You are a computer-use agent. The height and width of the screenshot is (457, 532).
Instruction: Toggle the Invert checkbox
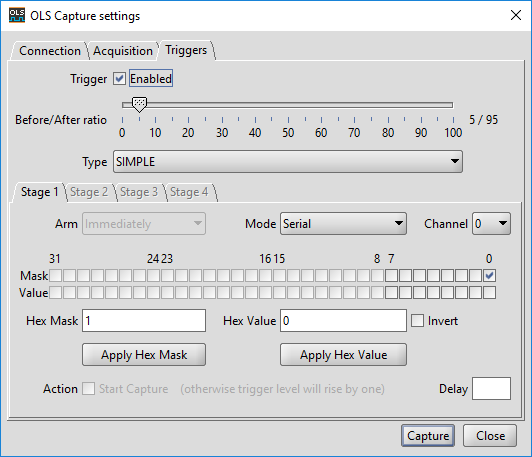417,320
